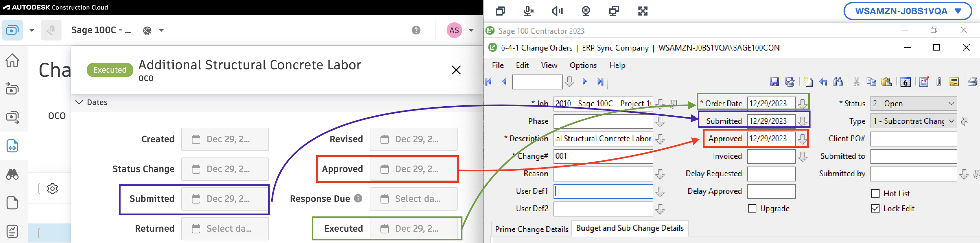Click the save and print icon
Image resolution: width=980 pixels, height=243 pixels.
coord(789,82)
